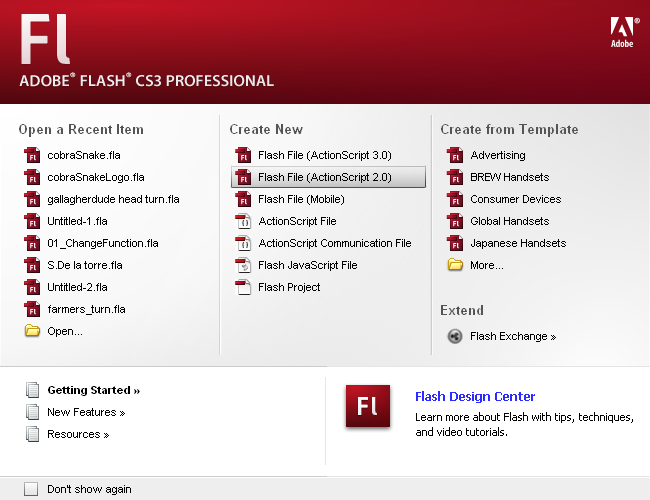This screenshot has width=650, height=500.
Task: Click the Flash Project file icon
Action: [242, 287]
